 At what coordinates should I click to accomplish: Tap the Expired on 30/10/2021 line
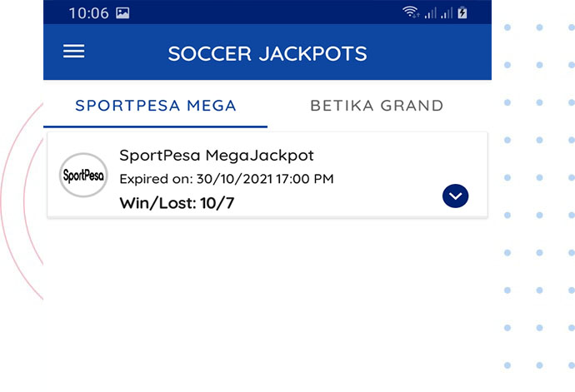pos(227,179)
